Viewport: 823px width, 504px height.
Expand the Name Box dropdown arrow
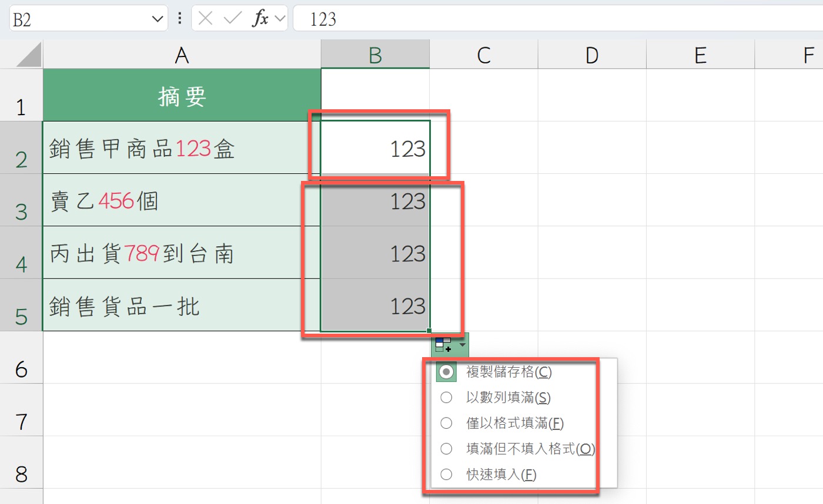157,19
